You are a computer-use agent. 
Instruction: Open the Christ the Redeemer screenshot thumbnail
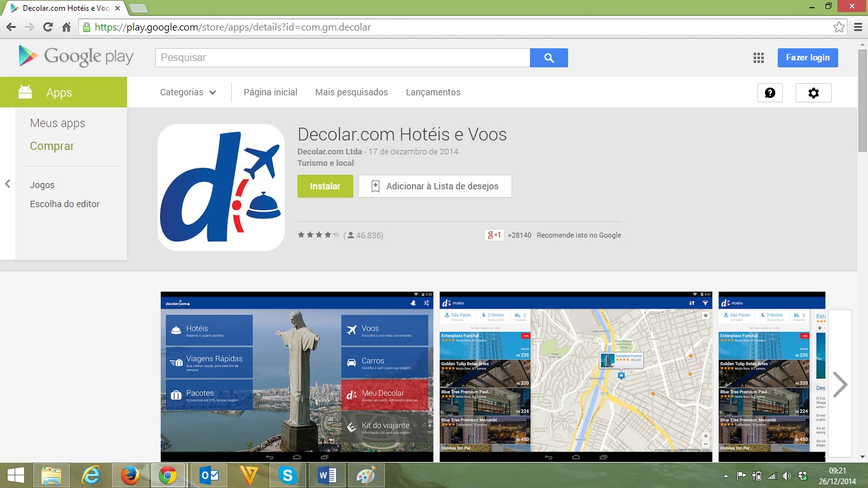[297, 376]
